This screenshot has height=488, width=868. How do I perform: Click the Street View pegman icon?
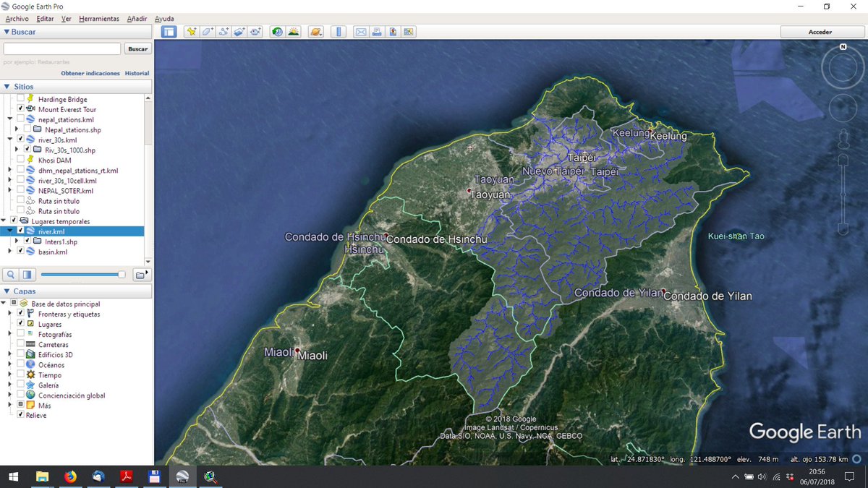coord(843,139)
